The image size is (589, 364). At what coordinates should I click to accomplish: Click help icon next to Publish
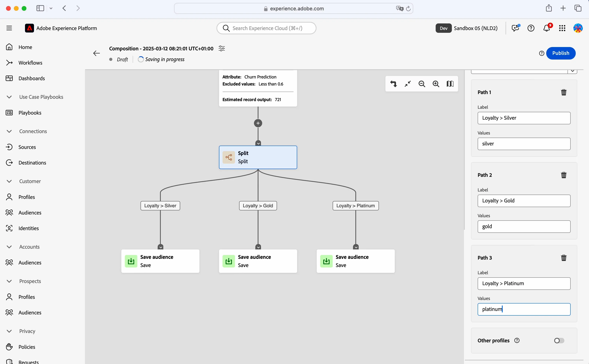coord(542,53)
